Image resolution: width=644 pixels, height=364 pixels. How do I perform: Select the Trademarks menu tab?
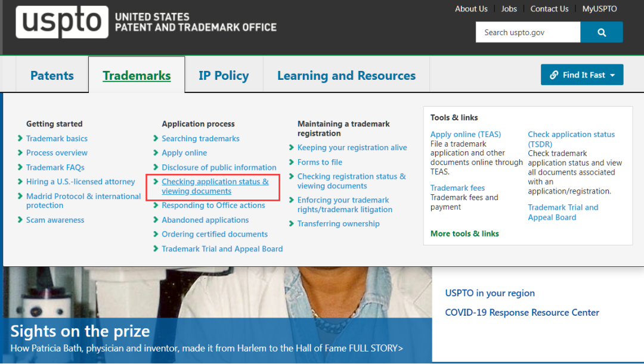coord(137,76)
